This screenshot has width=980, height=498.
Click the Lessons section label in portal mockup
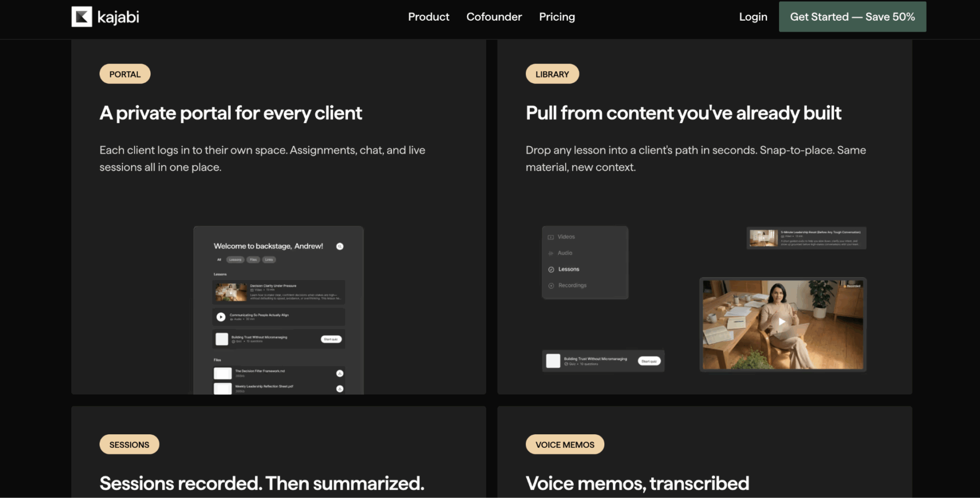pyautogui.click(x=220, y=274)
